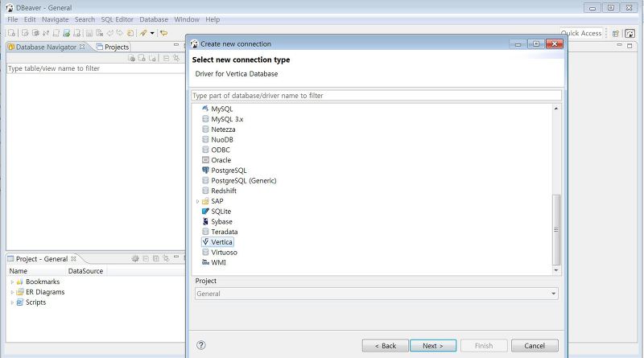Expand the Scripts tree node
This screenshot has width=644, height=358.
pyautogui.click(x=12, y=302)
